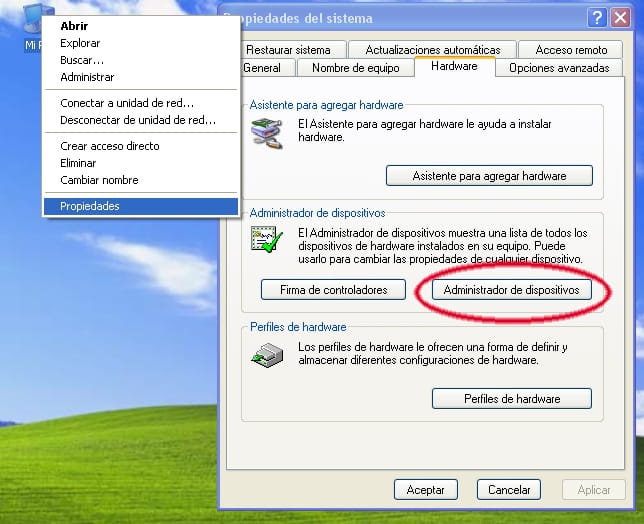The height and width of the screenshot is (524, 644).
Task: Click the Perfiles de hardware group heading
Action: coord(298,327)
